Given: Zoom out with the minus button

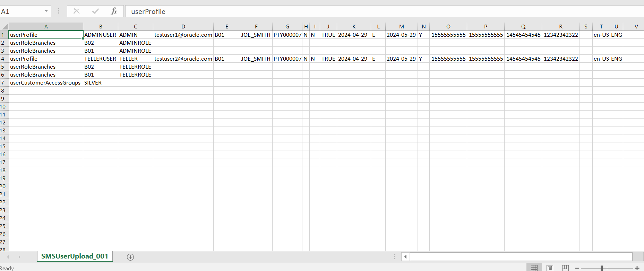Looking at the screenshot, I should pos(577,268).
